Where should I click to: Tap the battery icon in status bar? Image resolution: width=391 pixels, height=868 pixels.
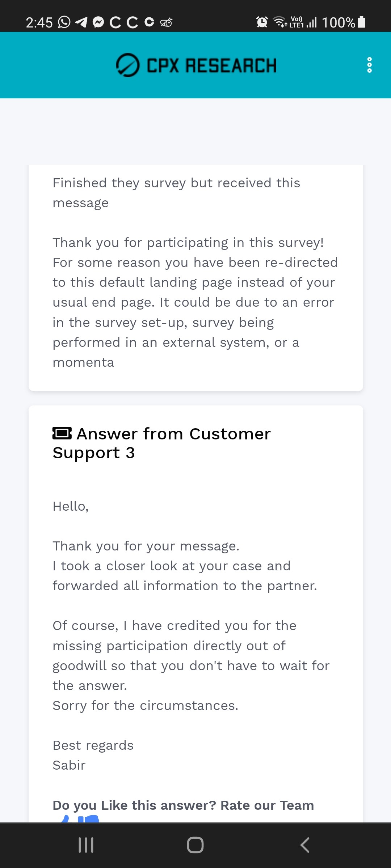coord(361,22)
